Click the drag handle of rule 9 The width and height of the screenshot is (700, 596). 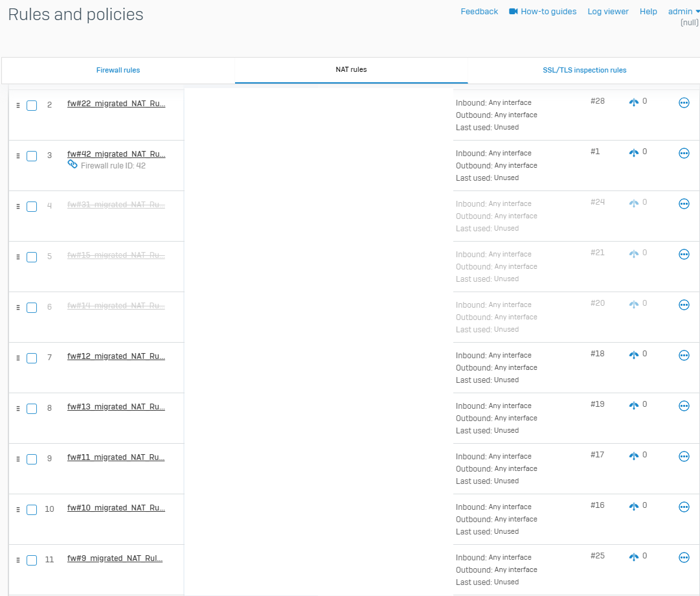click(x=18, y=459)
